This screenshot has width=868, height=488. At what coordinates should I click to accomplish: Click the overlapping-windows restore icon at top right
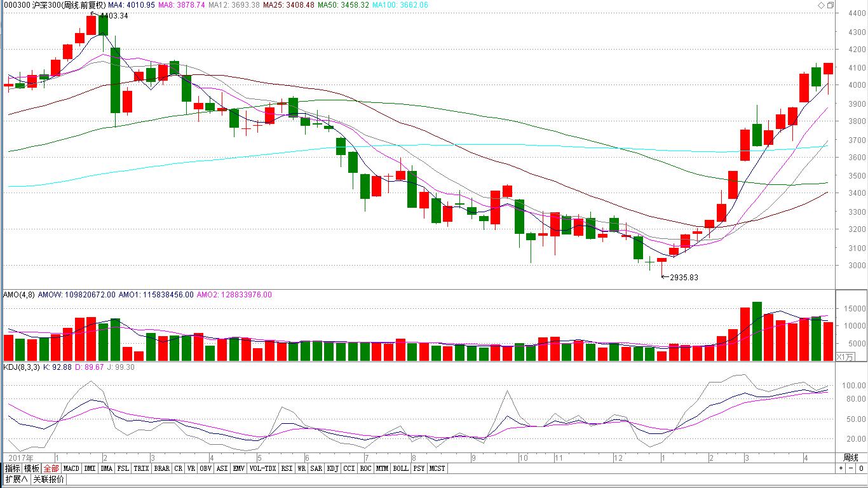click(831, 5)
